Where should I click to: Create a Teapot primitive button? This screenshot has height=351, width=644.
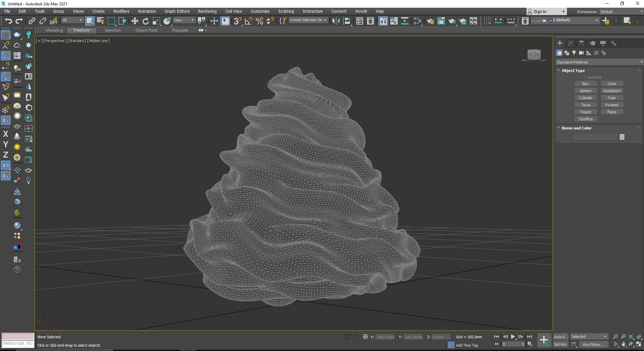click(x=585, y=112)
